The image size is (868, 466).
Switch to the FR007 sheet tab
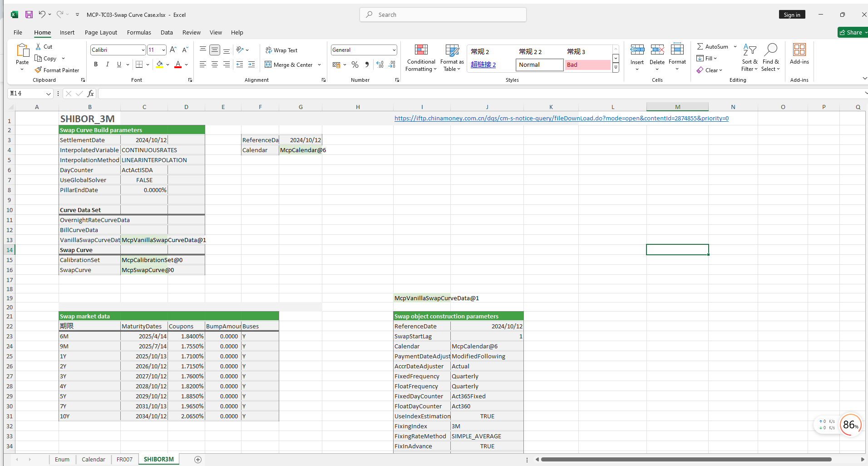(124, 460)
